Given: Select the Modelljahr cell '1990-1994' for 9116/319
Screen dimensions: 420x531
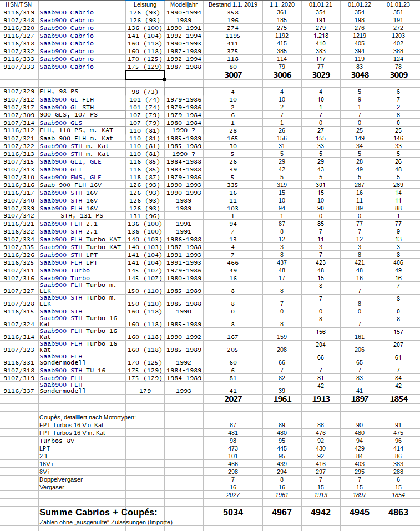Looking at the screenshot, I should (x=184, y=13).
